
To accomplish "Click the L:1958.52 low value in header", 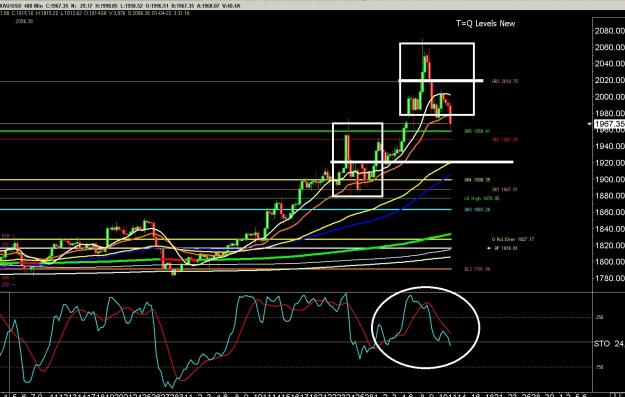I will (132, 6).
